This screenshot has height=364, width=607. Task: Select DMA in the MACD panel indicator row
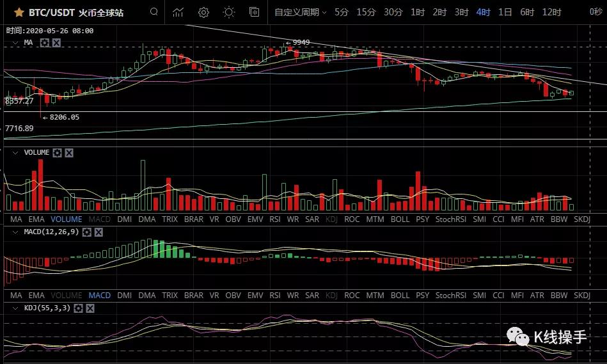(x=147, y=296)
